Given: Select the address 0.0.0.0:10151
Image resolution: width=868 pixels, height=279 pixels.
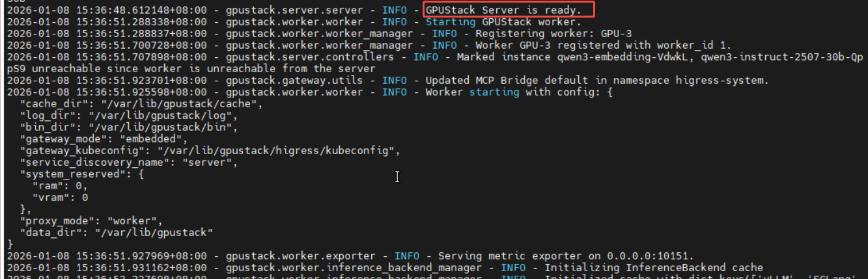Looking at the screenshot, I should point(647,256).
